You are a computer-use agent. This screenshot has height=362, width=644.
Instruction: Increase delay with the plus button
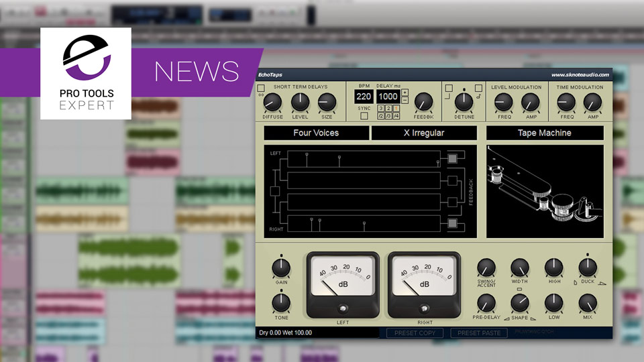(x=405, y=93)
